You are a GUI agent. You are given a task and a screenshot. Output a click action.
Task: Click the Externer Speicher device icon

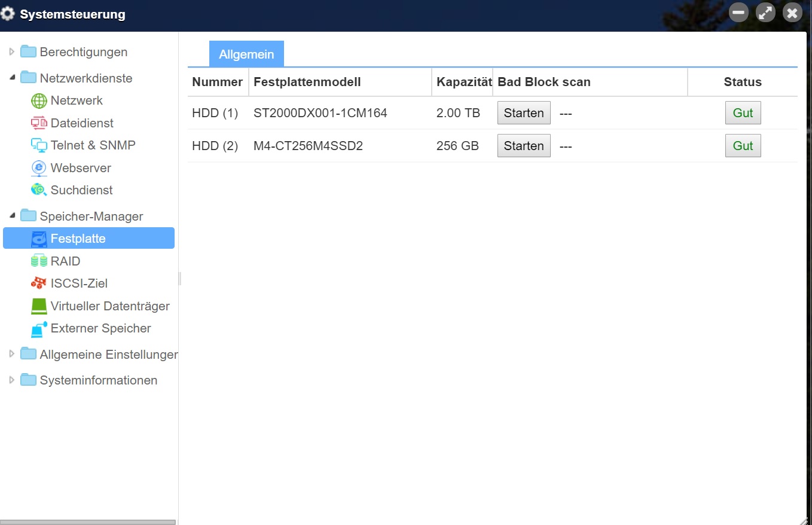tap(39, 329)
